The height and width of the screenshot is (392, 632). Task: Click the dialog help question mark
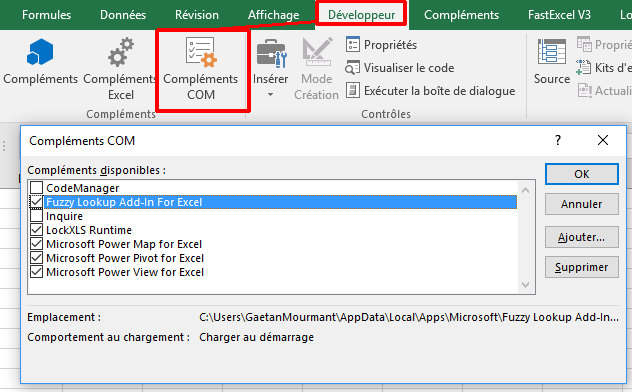coord(558,140)
